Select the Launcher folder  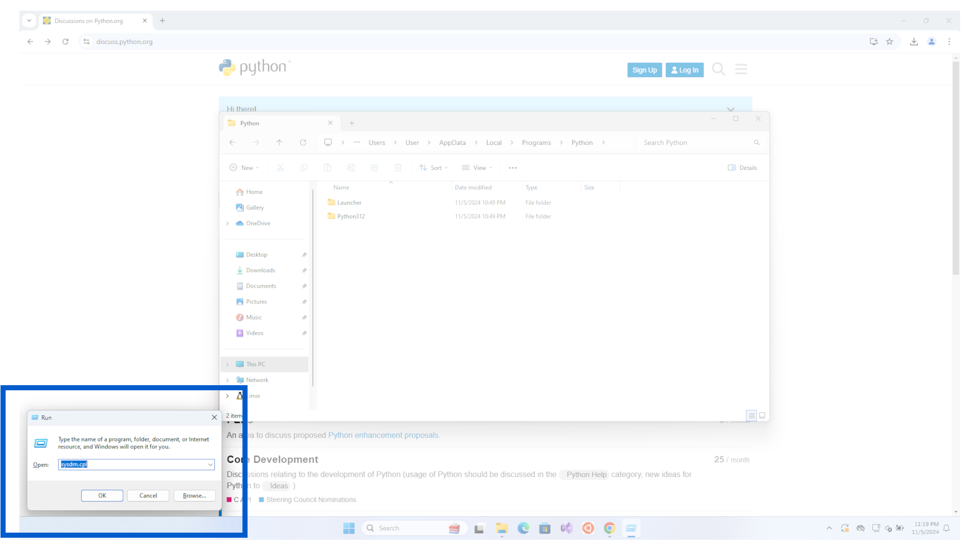(349, 203)
